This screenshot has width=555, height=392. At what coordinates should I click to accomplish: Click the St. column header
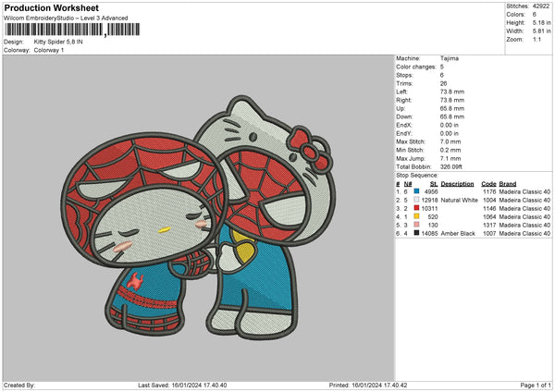point(434,184)
